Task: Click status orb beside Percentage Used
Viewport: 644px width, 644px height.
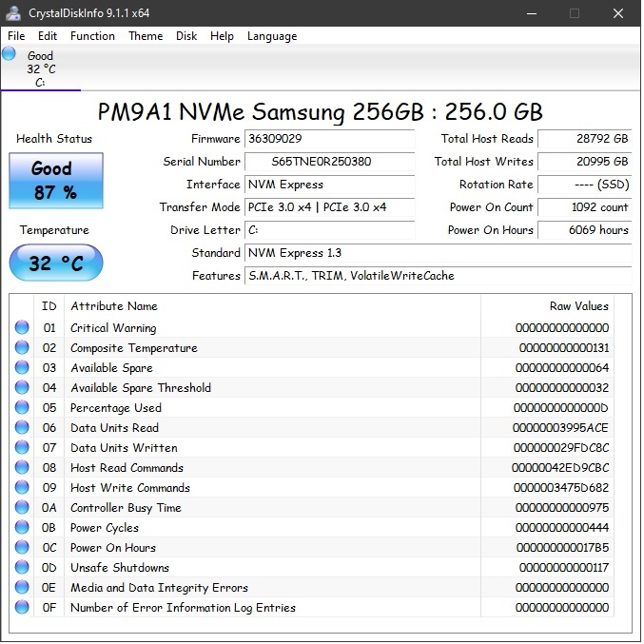Action: tap(22, 408)
